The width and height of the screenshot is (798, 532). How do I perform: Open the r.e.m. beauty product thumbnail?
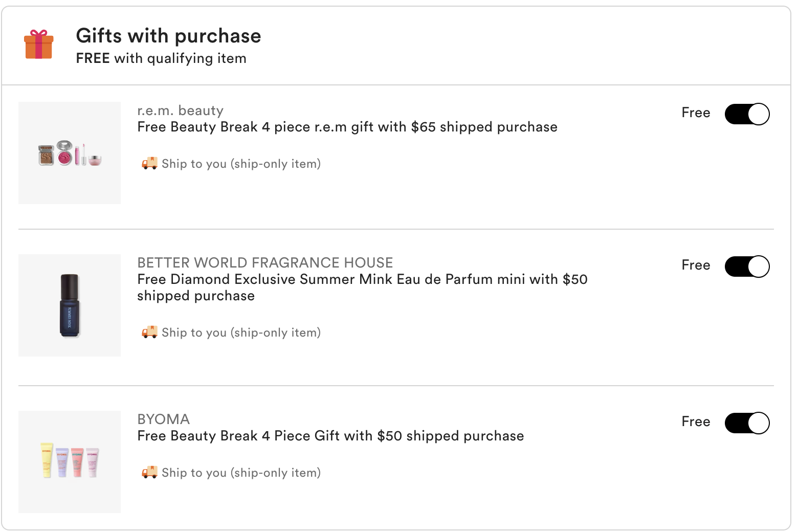[70, 153]
